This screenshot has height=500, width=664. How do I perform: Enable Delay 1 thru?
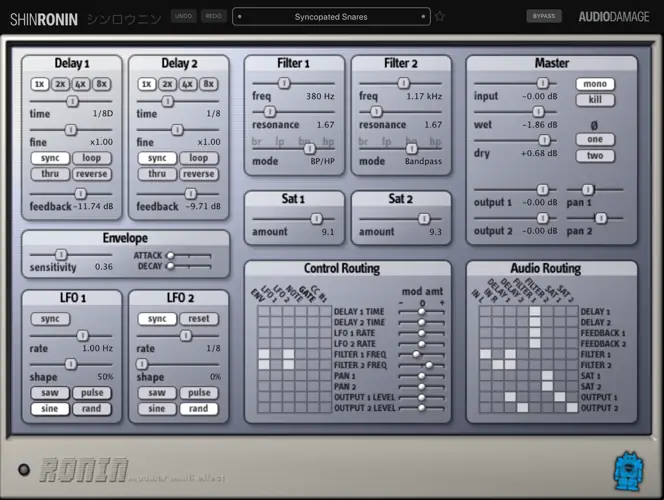point(50,174)
